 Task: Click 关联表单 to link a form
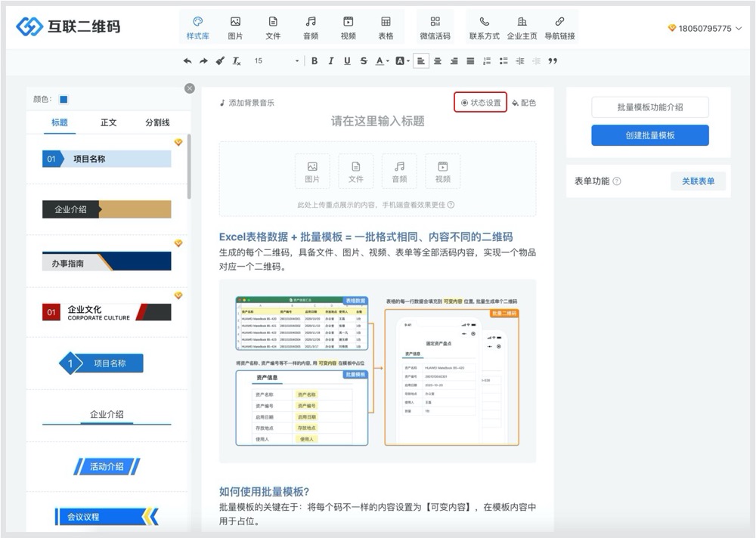point(698,181)
